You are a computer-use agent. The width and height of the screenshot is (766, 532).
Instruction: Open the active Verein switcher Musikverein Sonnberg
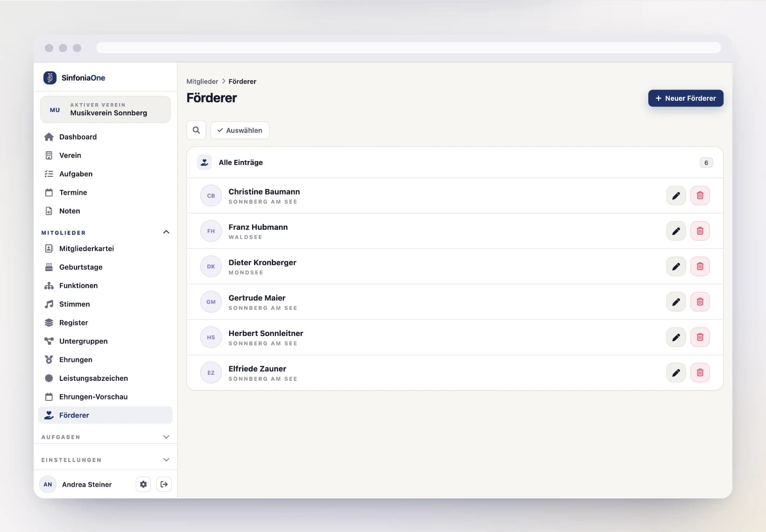[x=106, y=109]
